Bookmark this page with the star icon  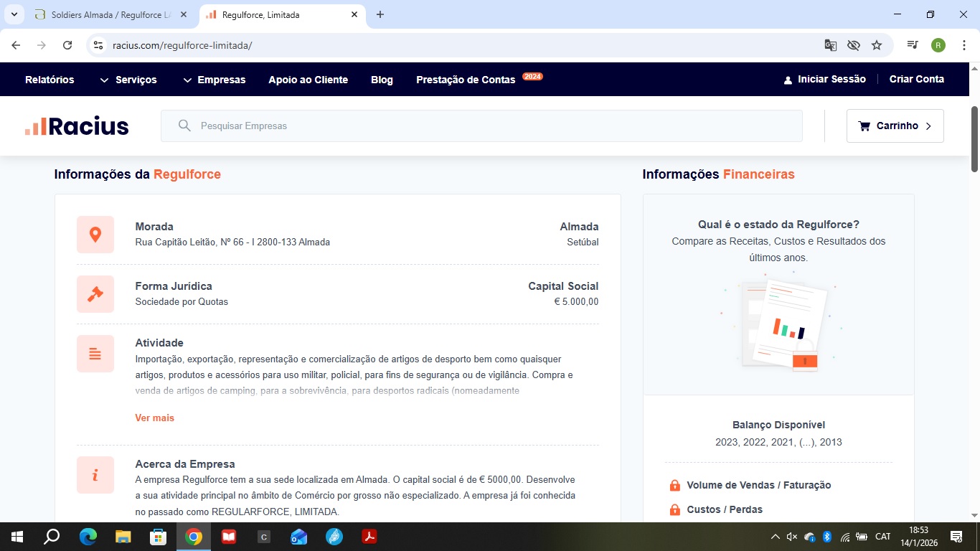pos(876,45)
